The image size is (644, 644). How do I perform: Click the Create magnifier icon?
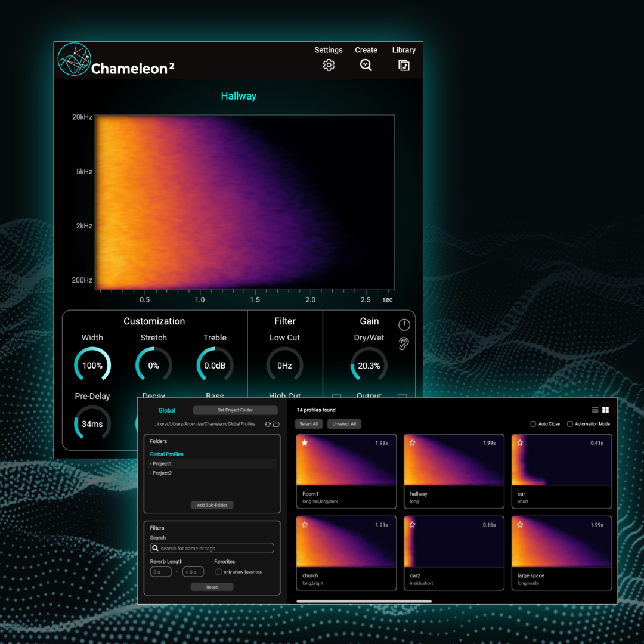pos(366,66)
